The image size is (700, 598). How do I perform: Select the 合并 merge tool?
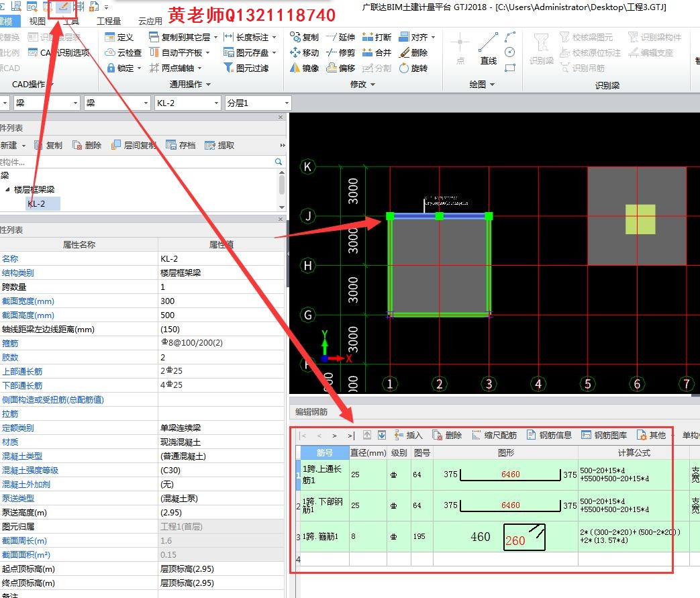[x=377, y=53]
